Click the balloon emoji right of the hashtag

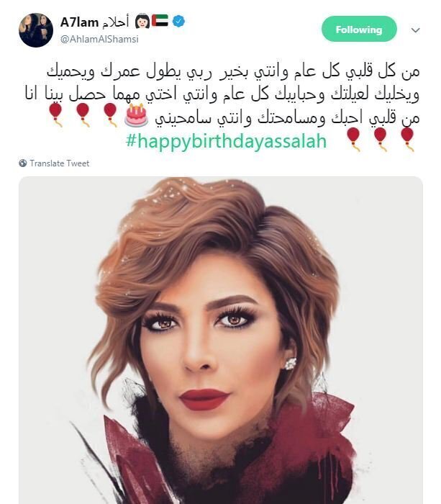point(354,139)
